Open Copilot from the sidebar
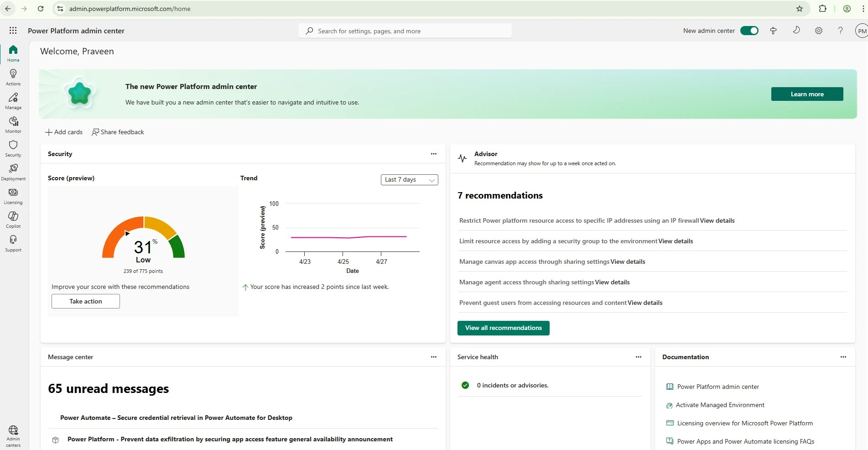This screenshot has height=450, width=868. coord(13,220)
